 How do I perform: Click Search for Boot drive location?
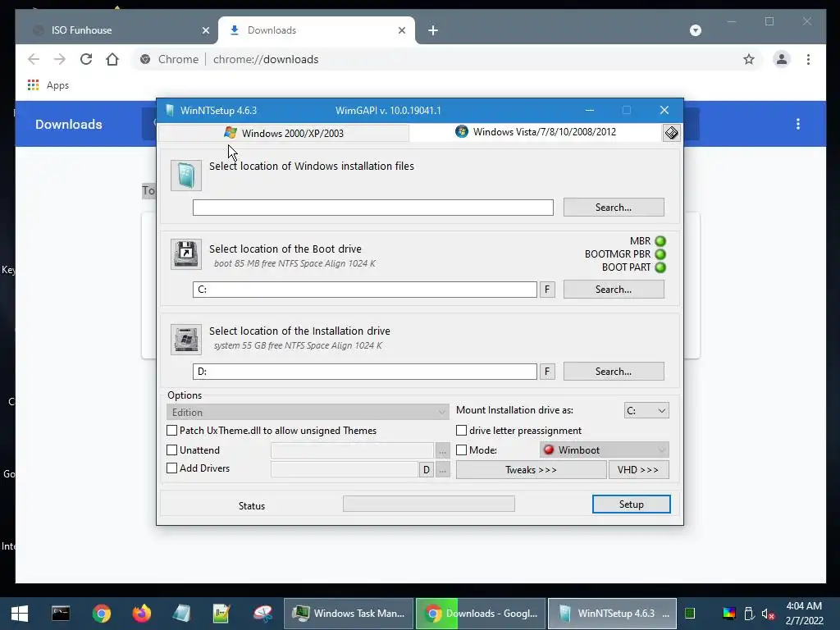pyautogui.click(x=614, y=290)
